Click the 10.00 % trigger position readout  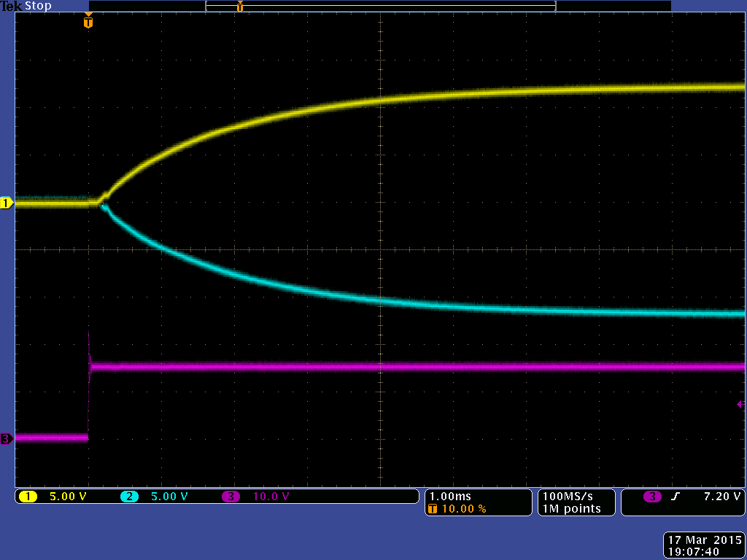(x=464, y=508)
